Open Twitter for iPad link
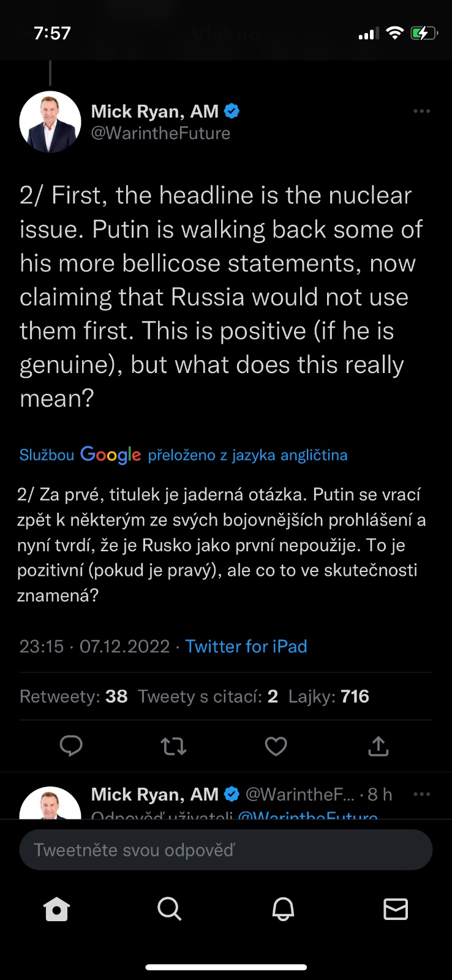 (246, 646)
